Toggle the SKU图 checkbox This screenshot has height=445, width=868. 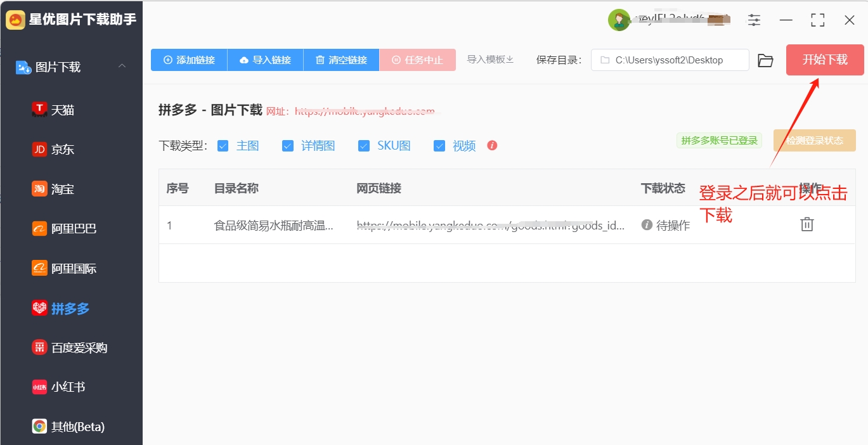(364, 146)
